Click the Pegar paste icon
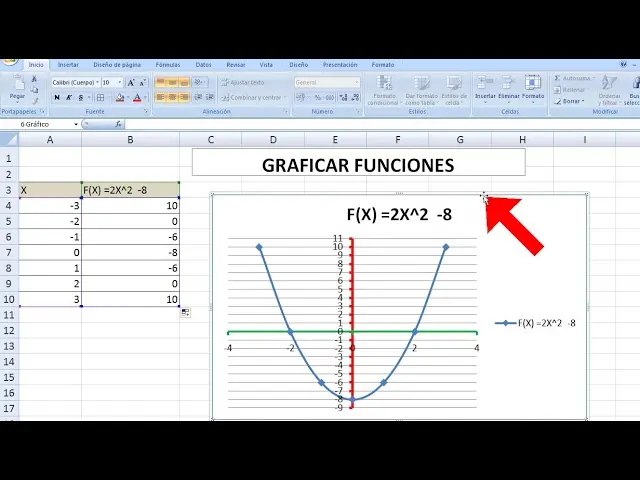This screenshot has width=640, height=480. 17,85
